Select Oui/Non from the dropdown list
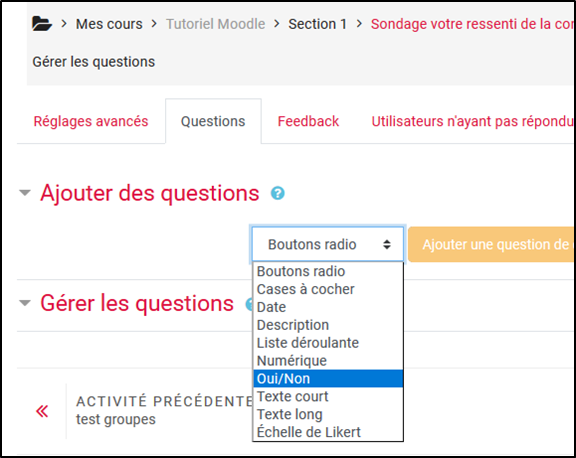The height and width of the screenshot is (458, 576). point(328,379)
